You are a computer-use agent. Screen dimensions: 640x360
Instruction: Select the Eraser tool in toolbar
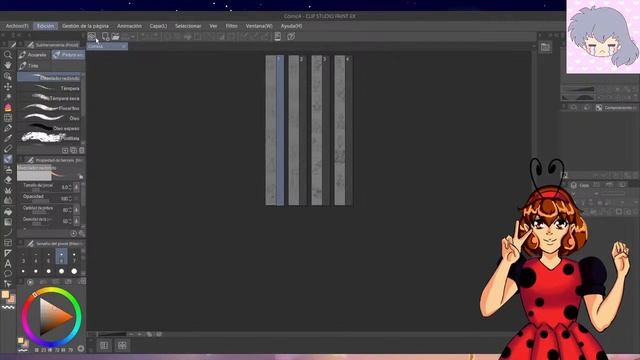[x=8, y=180]
